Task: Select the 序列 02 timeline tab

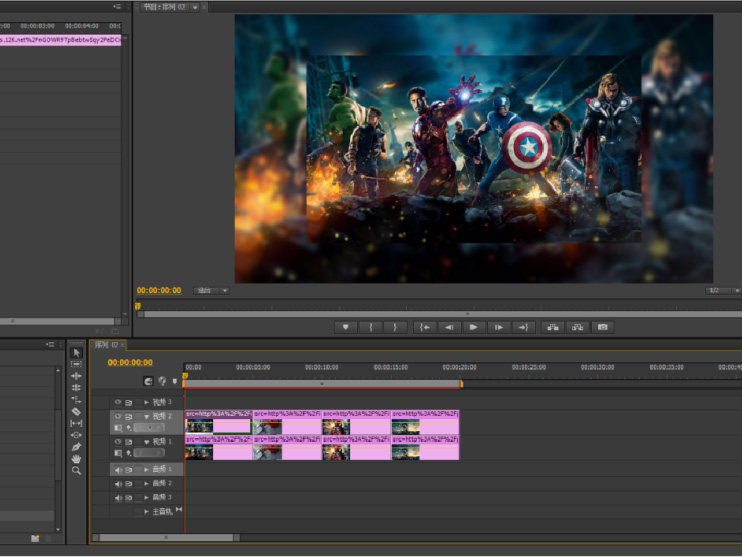Action: pyautogui.click(x=106, y=345)
